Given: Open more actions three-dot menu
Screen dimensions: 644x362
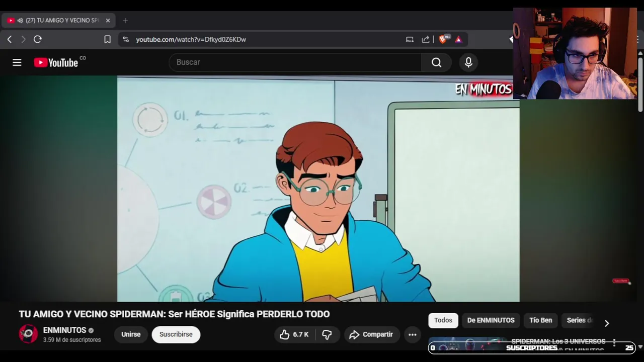Looking at the screenshot, I should point(413,334).
